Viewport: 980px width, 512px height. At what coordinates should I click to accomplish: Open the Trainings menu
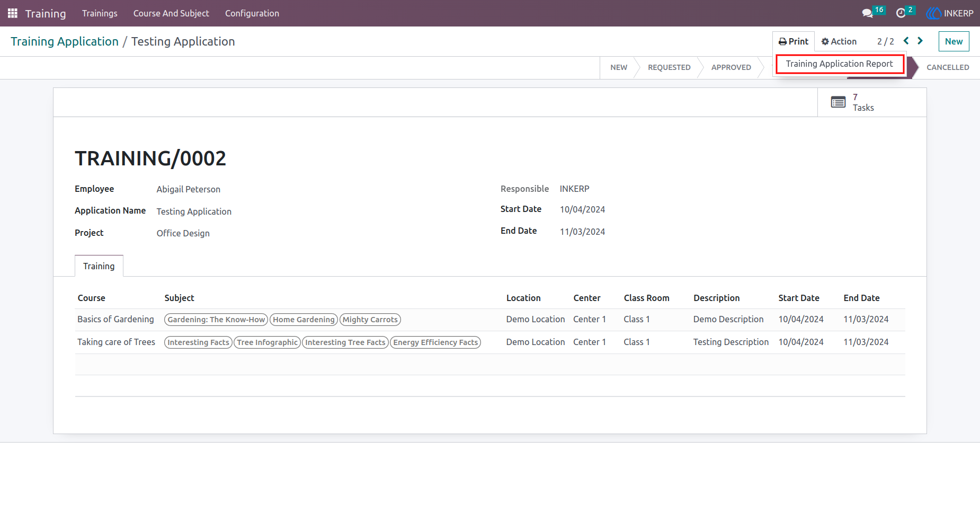(100, 13)
